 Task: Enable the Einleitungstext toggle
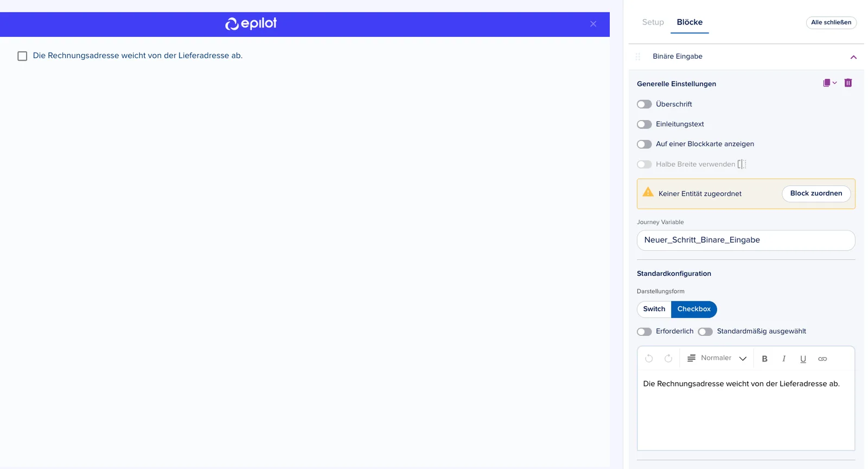(644, 124)
